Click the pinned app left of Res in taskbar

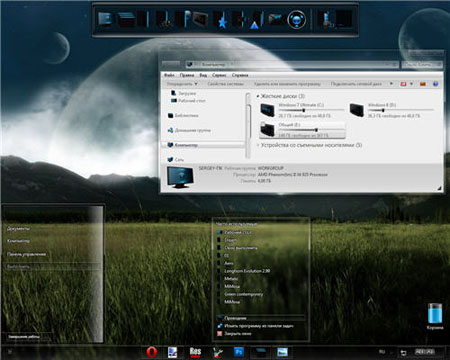coord(173,352)
